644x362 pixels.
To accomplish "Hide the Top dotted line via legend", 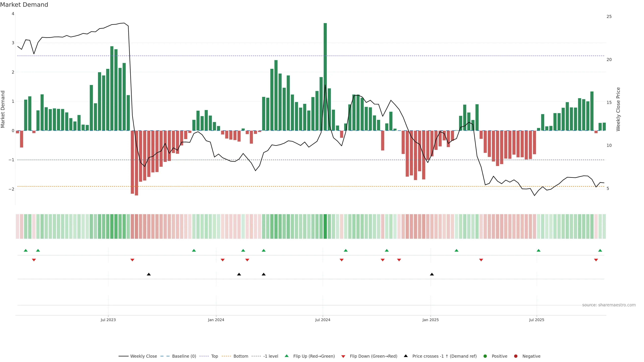I will tap(214, 356).
